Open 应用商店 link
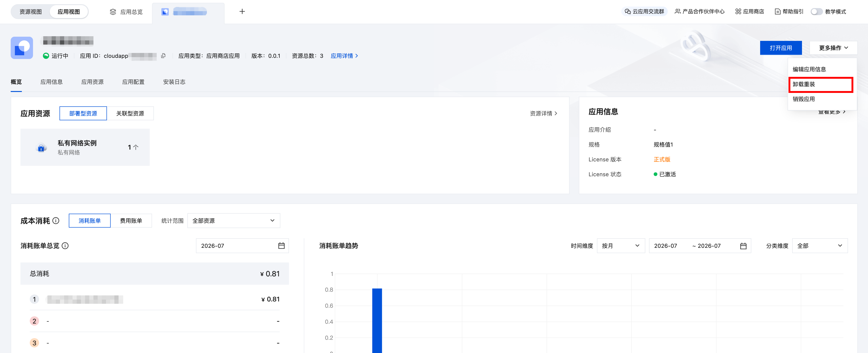Image resolution: width=868 pixels, height=353 pixels. 750,11
